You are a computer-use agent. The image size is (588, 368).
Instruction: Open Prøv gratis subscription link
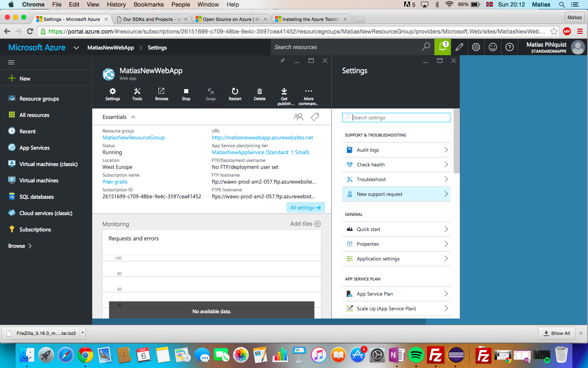[x=115, y=182]
